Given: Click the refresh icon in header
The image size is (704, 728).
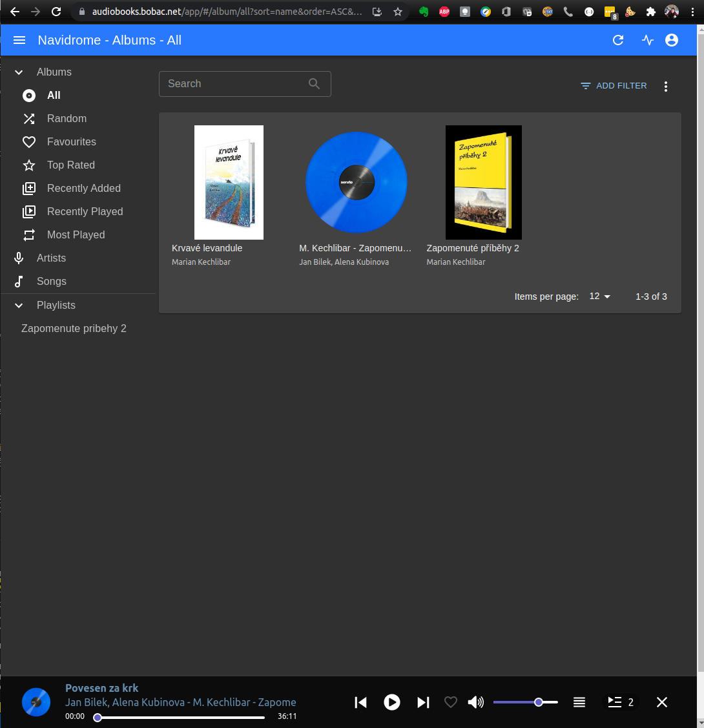Looking at the screenshot, I should [x=618, y=40].
